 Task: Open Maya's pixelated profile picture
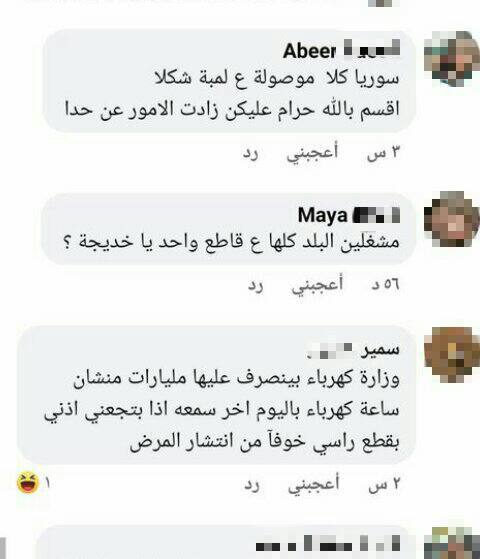451,219
